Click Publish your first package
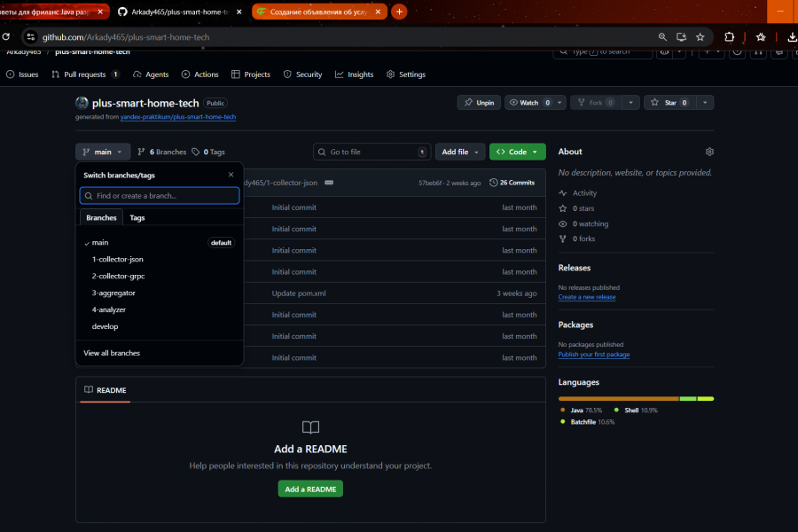Image resolution: width=798 pixels, height=532 pixels. pos(594,354)
